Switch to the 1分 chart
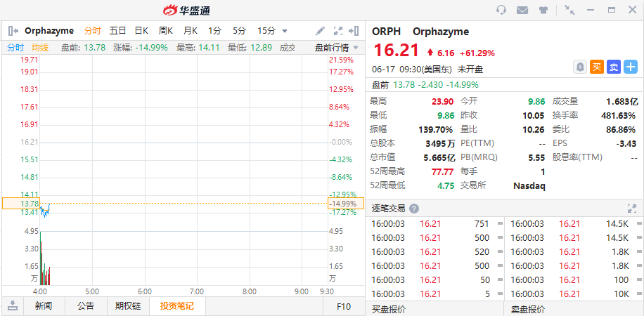The width and height of the screenshot is (644, 316). (x=214, y=30)
